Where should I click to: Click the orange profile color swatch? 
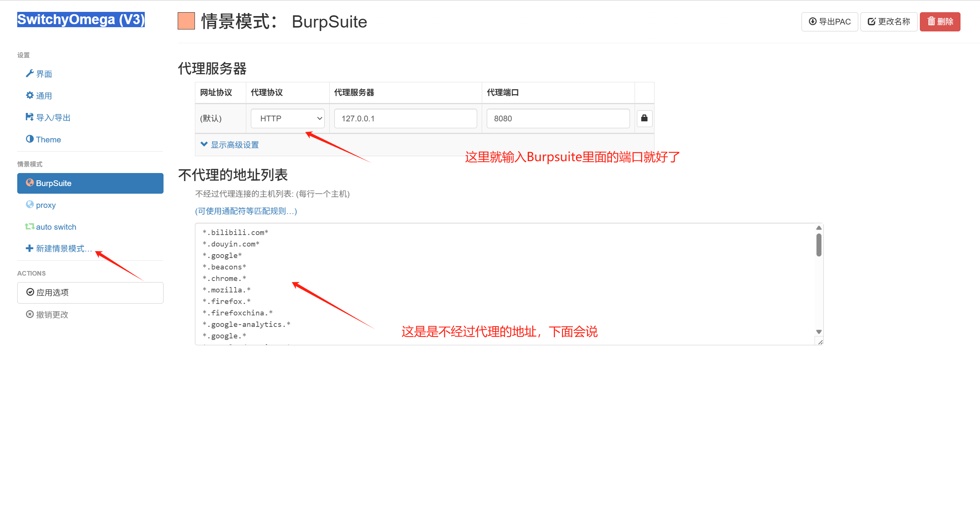(186, 21)
